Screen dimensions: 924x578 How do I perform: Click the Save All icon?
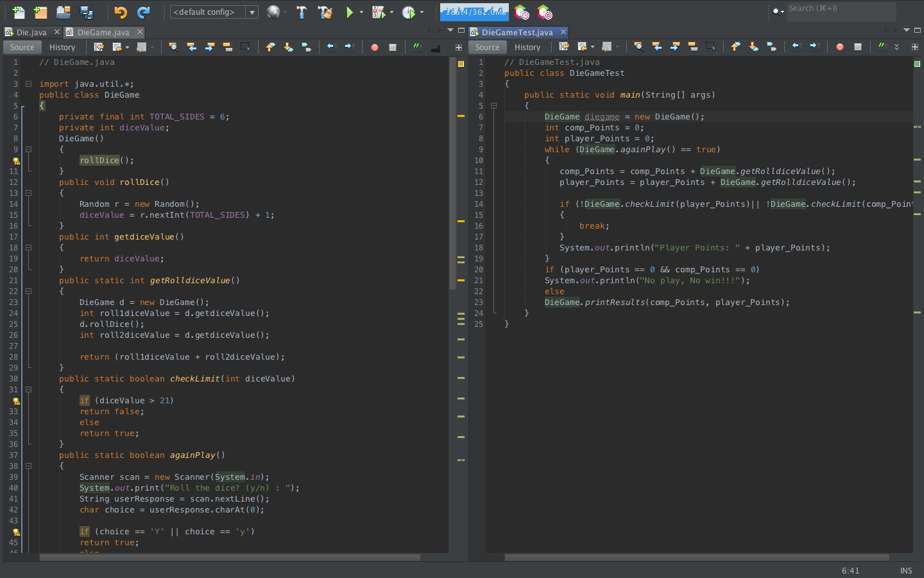pyautogui.click(x=87, y=12)
